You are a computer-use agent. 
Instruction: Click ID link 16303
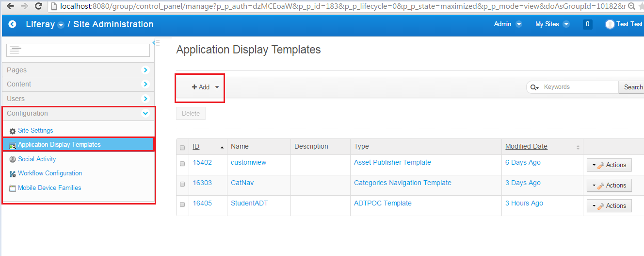[202, 183]
